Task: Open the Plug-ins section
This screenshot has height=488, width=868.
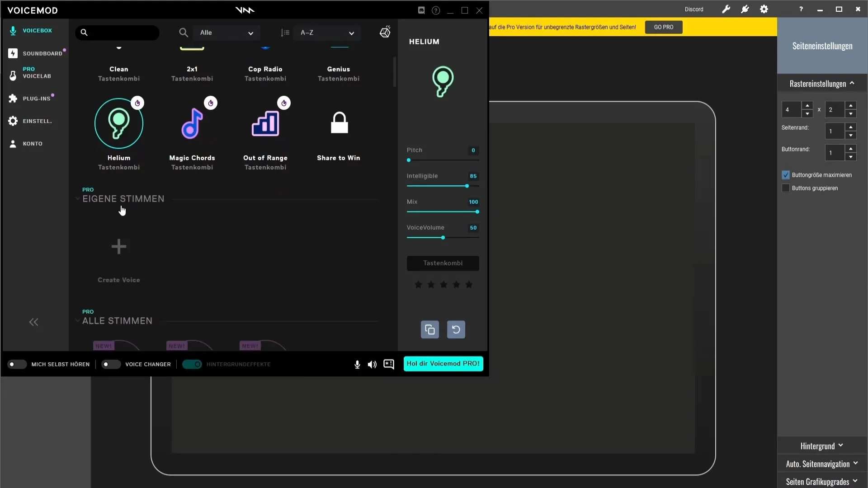Action: [31, 99]
